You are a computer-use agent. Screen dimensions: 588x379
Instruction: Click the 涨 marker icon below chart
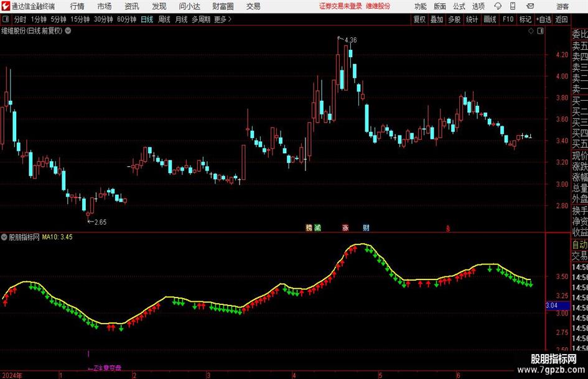[x=345, y=228]
